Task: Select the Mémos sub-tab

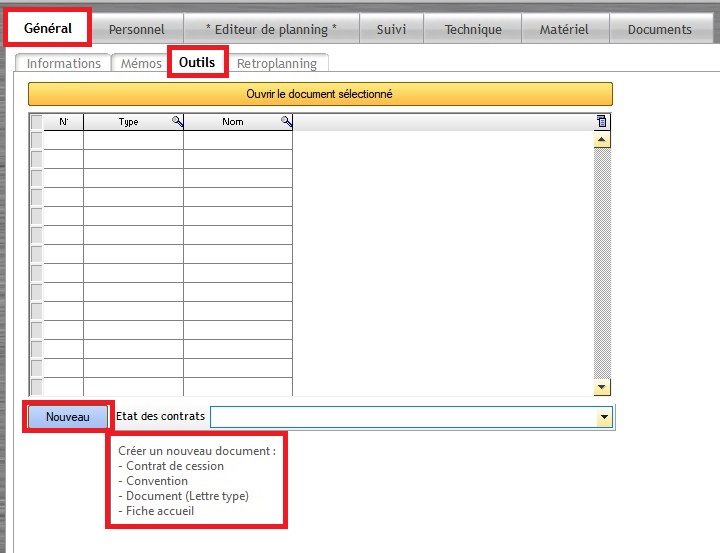Action: point(140,64)
